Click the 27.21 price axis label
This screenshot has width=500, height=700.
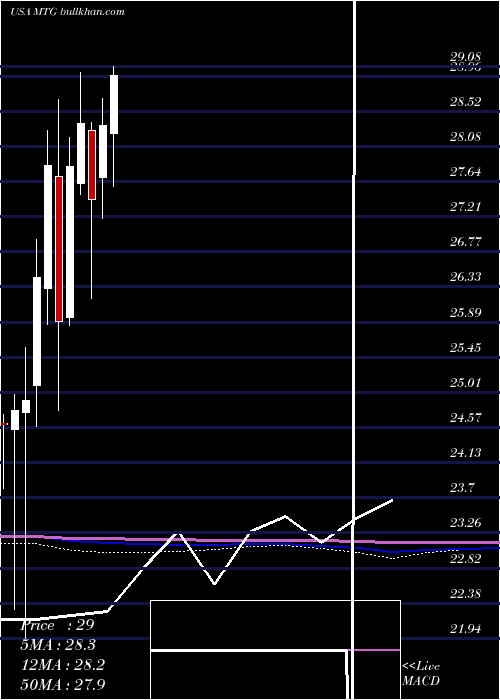pyautogui.click(x=466, y=207)
